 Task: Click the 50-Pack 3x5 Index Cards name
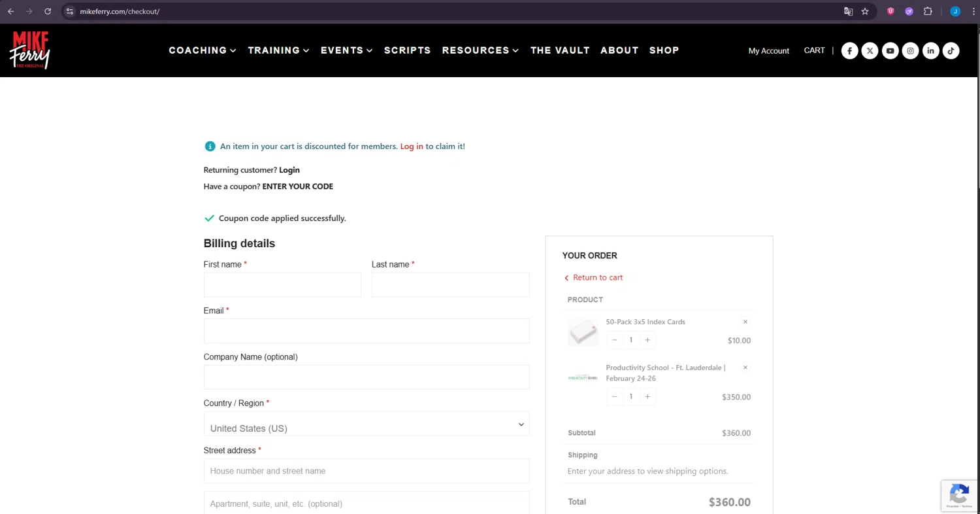(645, 322)
